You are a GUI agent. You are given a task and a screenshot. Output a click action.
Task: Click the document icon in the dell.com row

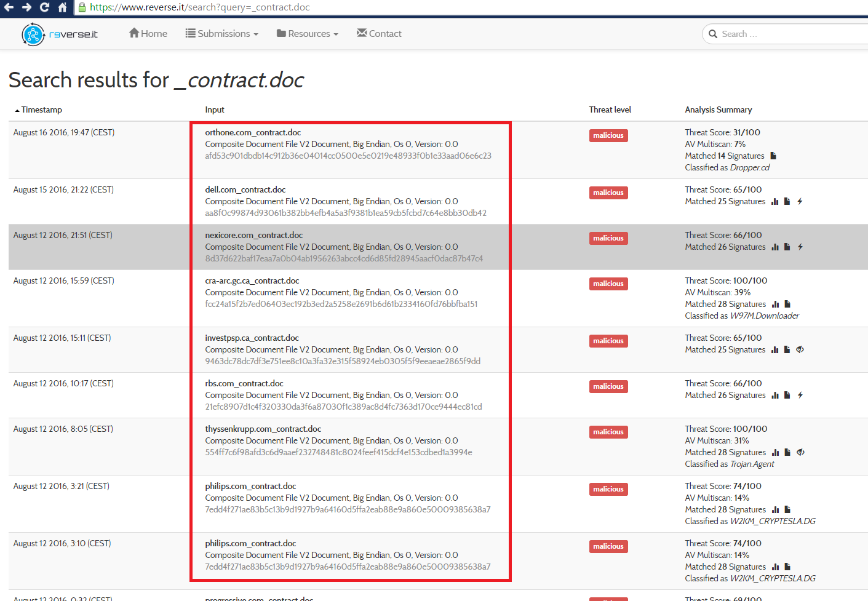pyautogui.click(x=787, y=201)
